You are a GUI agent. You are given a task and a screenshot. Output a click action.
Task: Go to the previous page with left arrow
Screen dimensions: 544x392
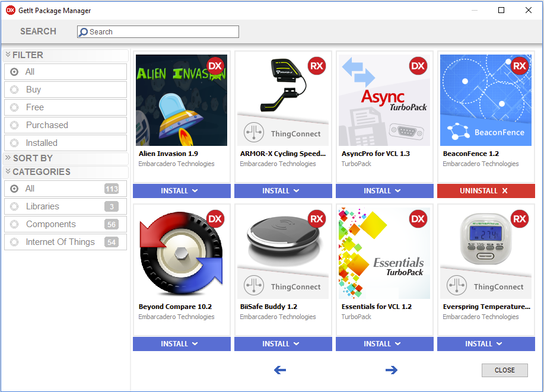(x=280, y=370)
